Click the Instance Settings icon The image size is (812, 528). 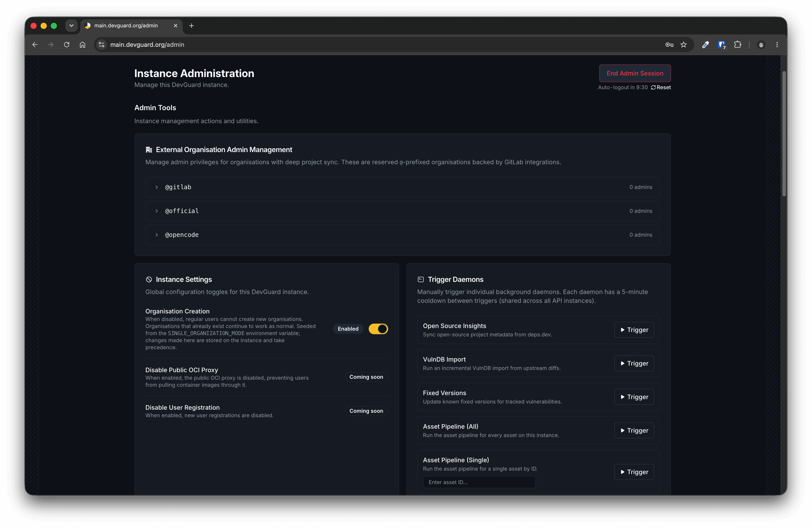[149, 279]
